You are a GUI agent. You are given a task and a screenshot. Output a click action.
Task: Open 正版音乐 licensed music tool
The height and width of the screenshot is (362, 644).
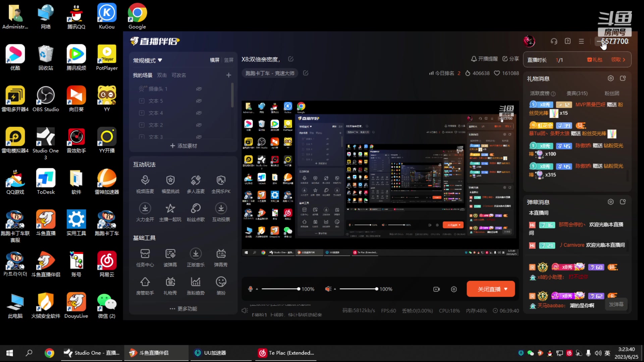(x=196, y=257)
